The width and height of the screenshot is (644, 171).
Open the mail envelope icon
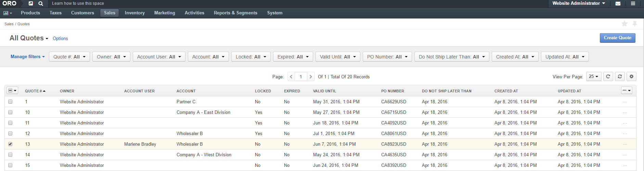click(x=618, y=4)
